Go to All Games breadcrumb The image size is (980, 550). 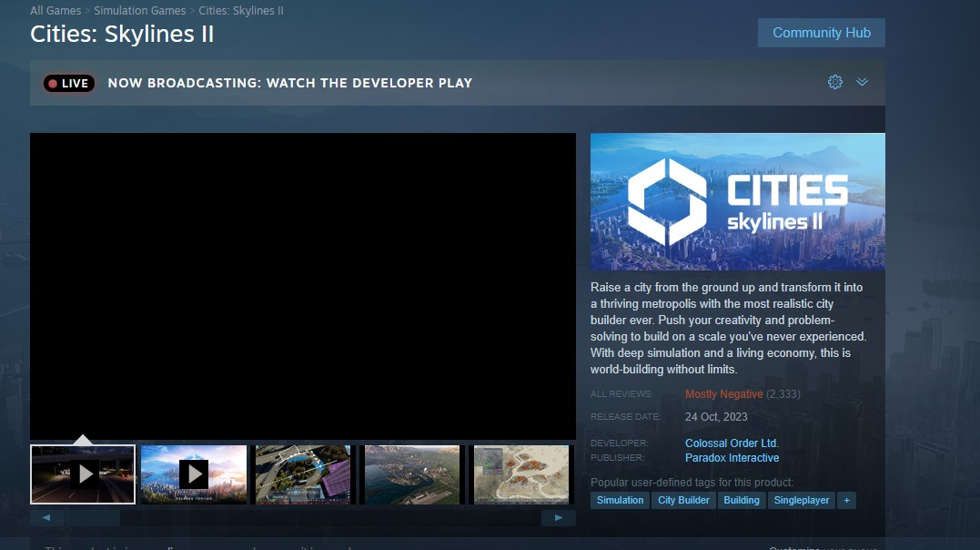coord(56,11)
